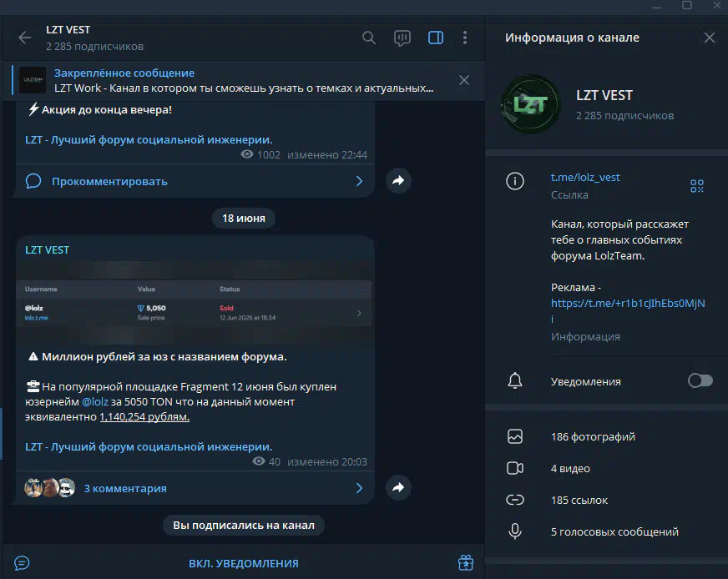The width and height of the screenshot is (728, 579).
Task: Open the Fragment screenshot image in the post
Action: 194,303
